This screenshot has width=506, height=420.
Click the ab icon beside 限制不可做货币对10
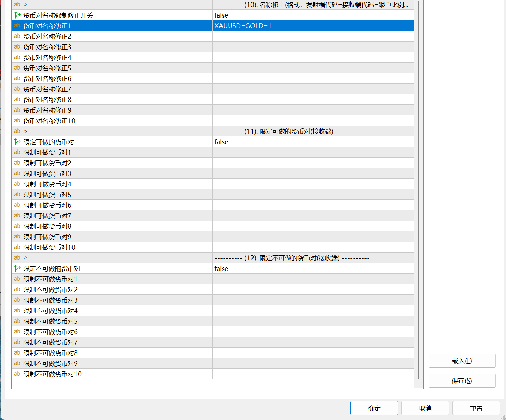tap(17, 374)
